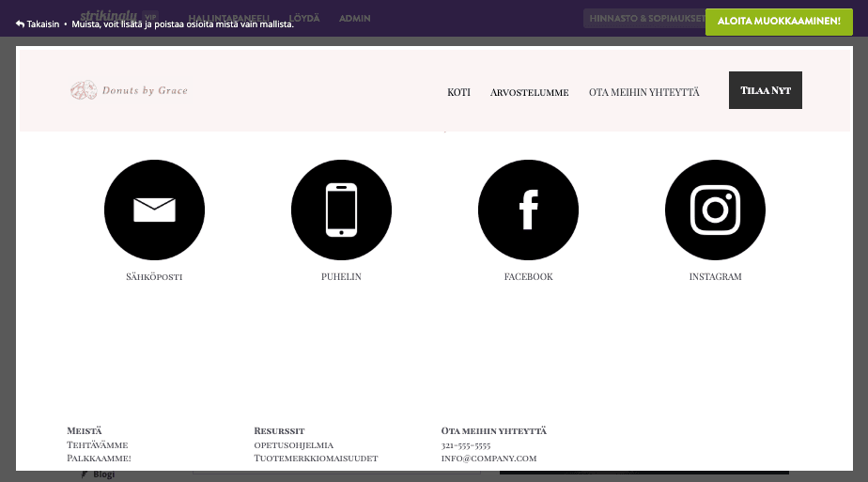Click the Strikingly logo in top bar
This screenshot has height=482, width=868.
click(108, 15)
